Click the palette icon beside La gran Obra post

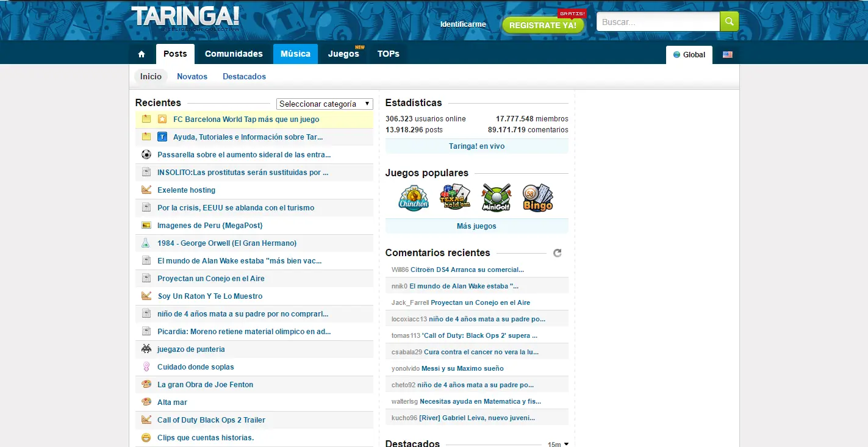(146, 384)
